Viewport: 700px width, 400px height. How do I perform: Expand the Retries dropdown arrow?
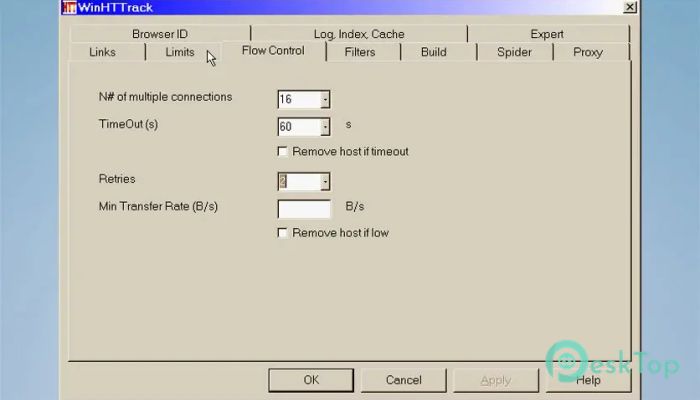[x=325, y=182]
